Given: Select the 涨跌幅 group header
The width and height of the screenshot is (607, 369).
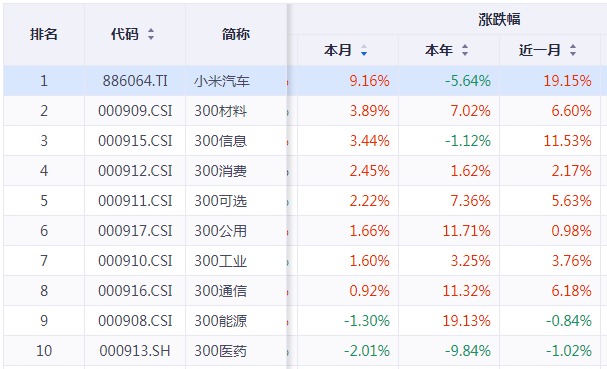Looking at the screenshot, I should tap(499, 19).
